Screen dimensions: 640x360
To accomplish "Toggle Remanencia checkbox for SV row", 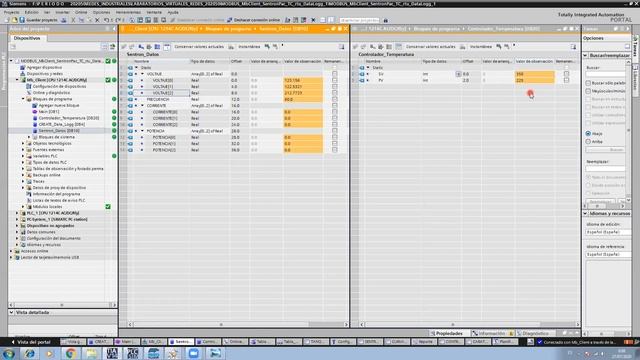I will point(566,74).
